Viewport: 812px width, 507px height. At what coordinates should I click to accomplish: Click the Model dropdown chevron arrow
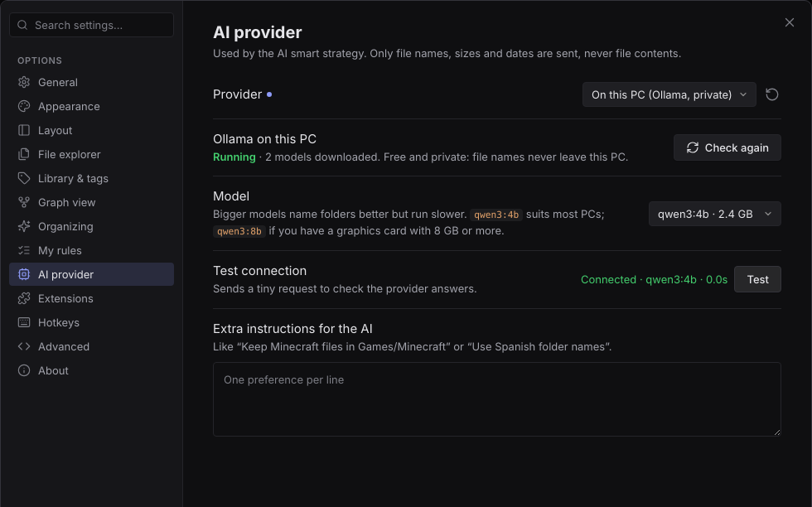768,214
